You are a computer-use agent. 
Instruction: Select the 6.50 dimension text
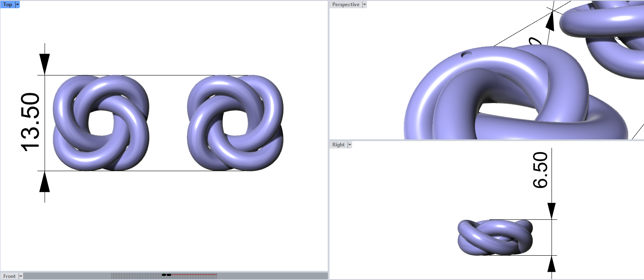pyautogui.click(x=540, y=170)
